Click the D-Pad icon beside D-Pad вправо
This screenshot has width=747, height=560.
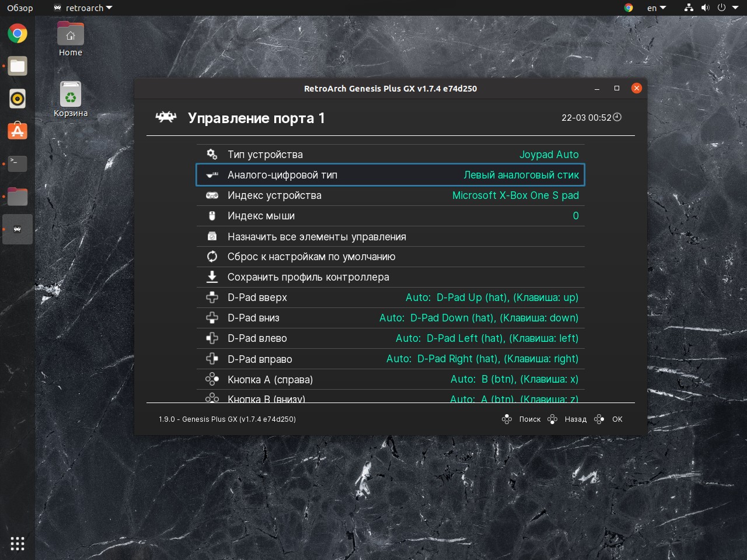tap(212, 359)
